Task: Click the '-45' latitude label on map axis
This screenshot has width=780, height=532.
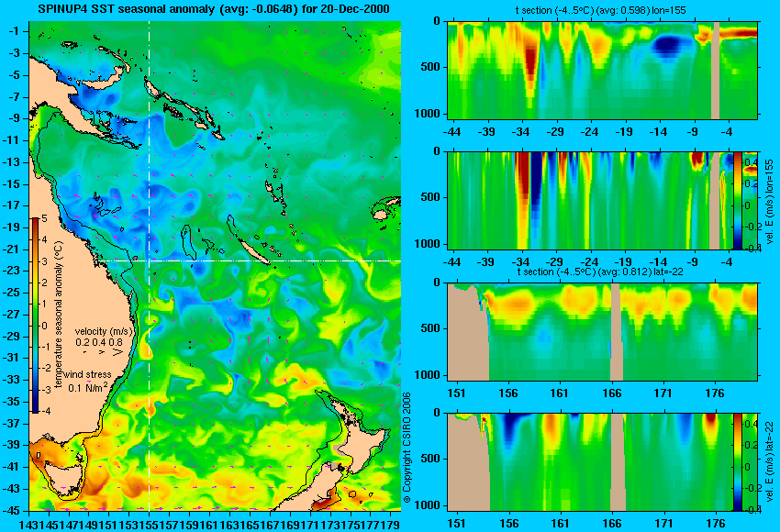Action: click(x=12, y=511)
